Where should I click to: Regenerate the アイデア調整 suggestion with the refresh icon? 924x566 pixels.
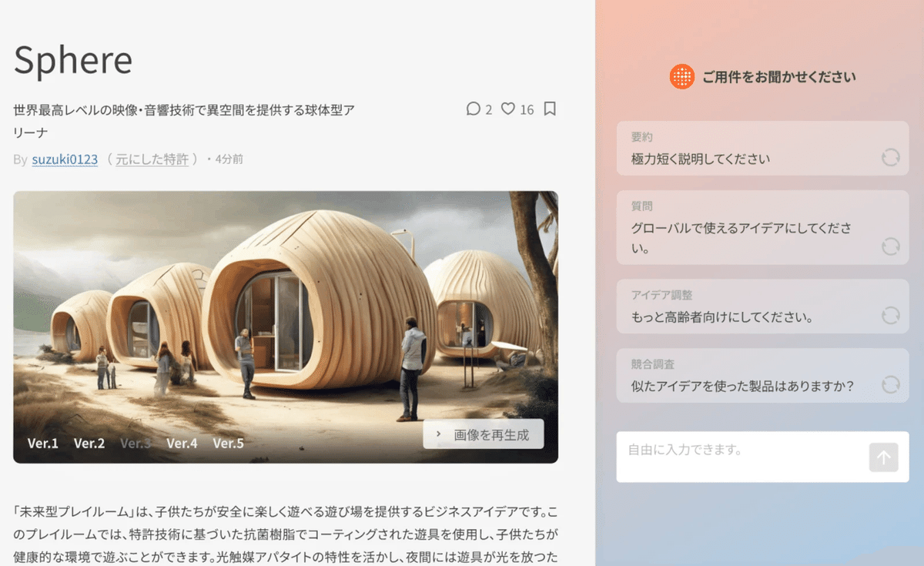(891, 316)
